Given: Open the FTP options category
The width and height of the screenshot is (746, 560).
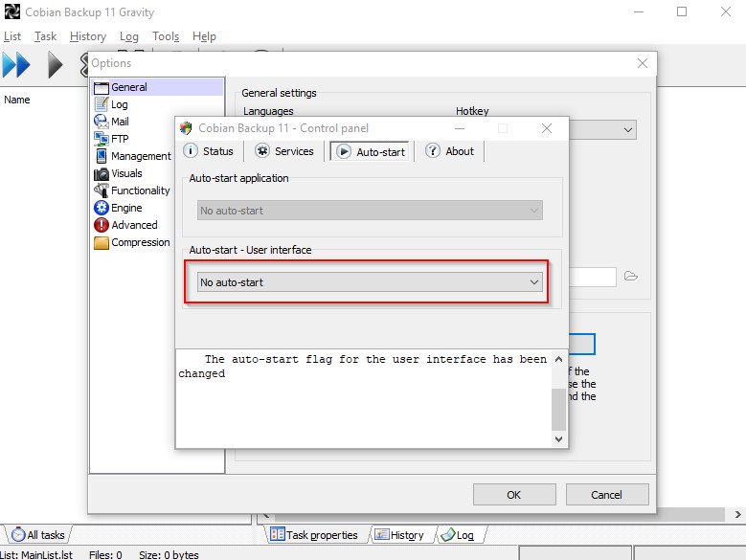Looking at the screenshot, I should 119,139.
